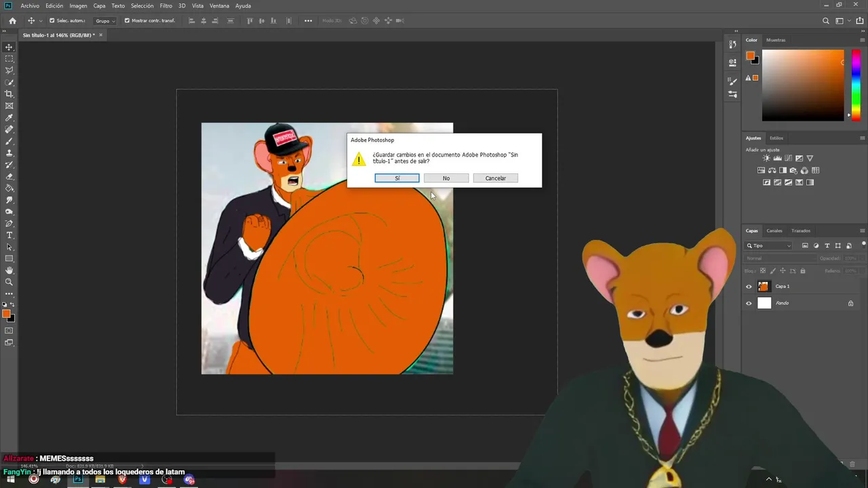Open the Archivo menu
Image resolution: width=868 pixels, height=488 pixels.
coord(30,5)
